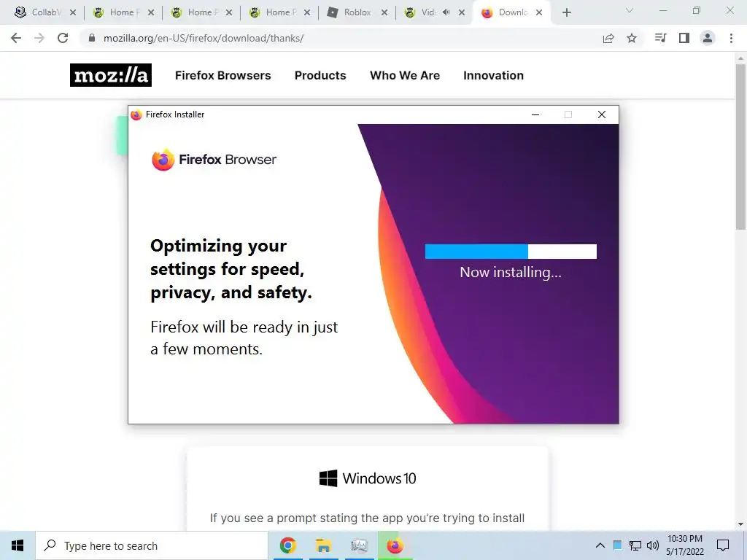Click the padlock site info icon

pos(92,38)
